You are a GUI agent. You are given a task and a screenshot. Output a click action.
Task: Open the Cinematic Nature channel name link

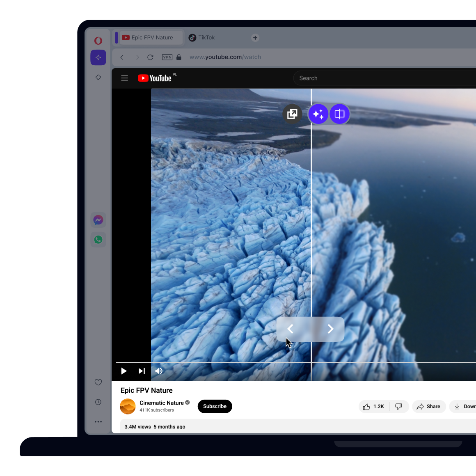tap(162, 403)
